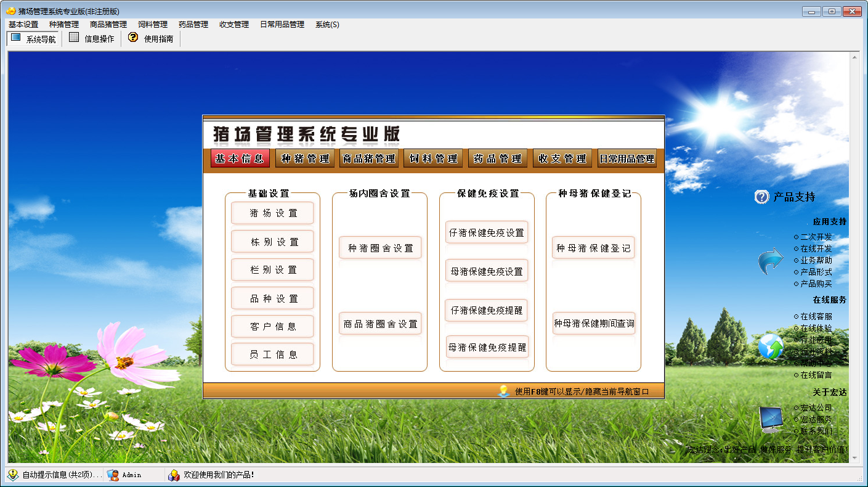The height and width of the screenshot is (487, 868).
Task: Click the blue arrow icon beside 应用支持
Action: [770, 261]
